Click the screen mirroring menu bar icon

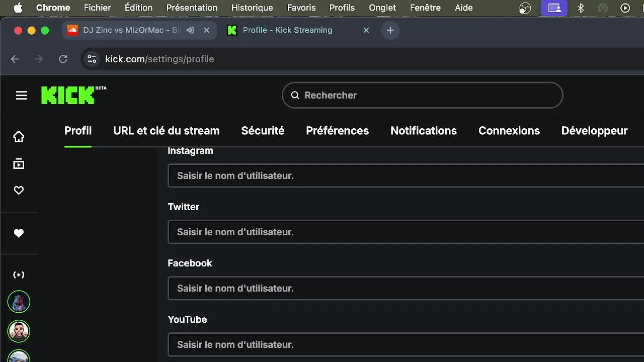point(554,8)
